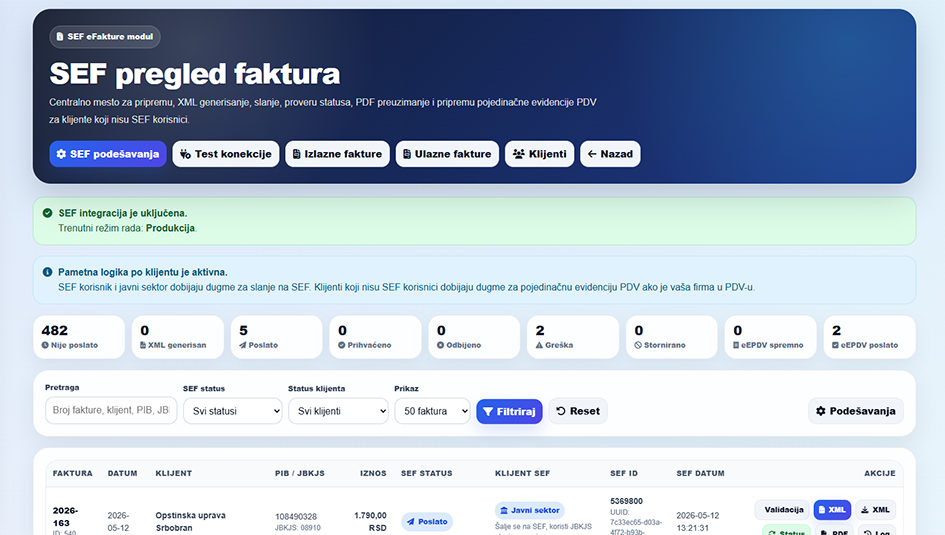This screenshot has width=945, height=535.
Task: Click the icon beside eEPDV spremno
Action: (x=736, y=345)
